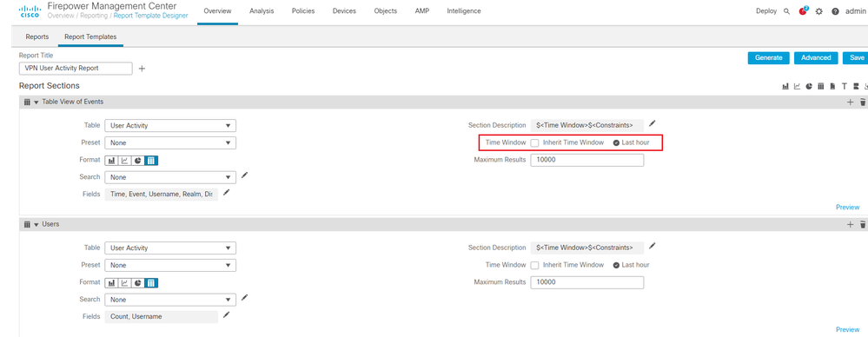The image size is (868, 337).
Task: Add section using plus in Table View of Events header
Action: pos(851,102)
